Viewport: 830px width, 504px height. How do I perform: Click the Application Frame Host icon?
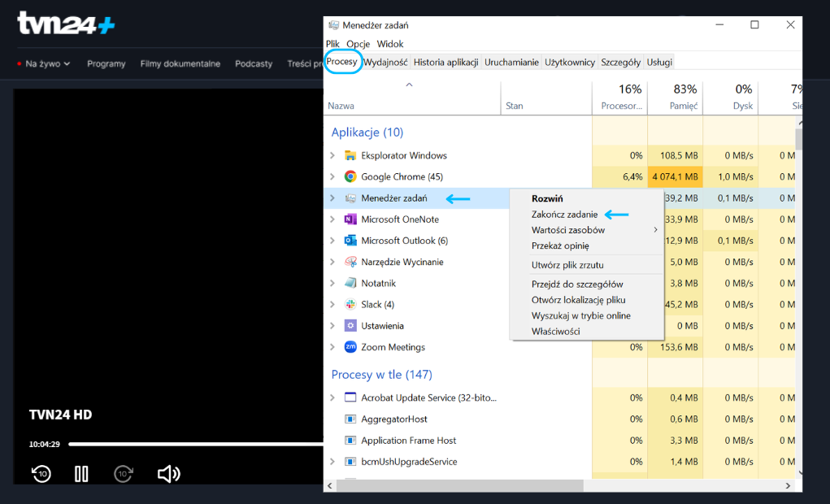click(350, 441)
